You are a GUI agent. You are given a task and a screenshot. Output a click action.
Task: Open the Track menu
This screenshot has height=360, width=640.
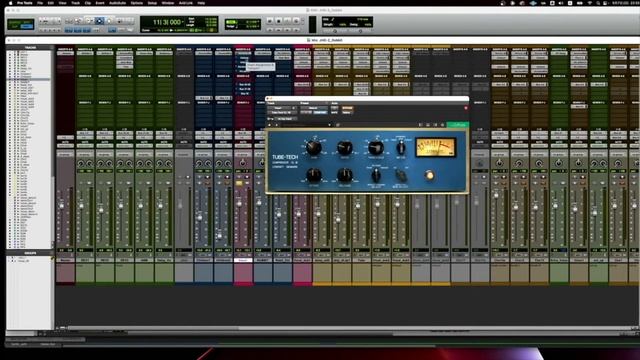click(76, 3)
